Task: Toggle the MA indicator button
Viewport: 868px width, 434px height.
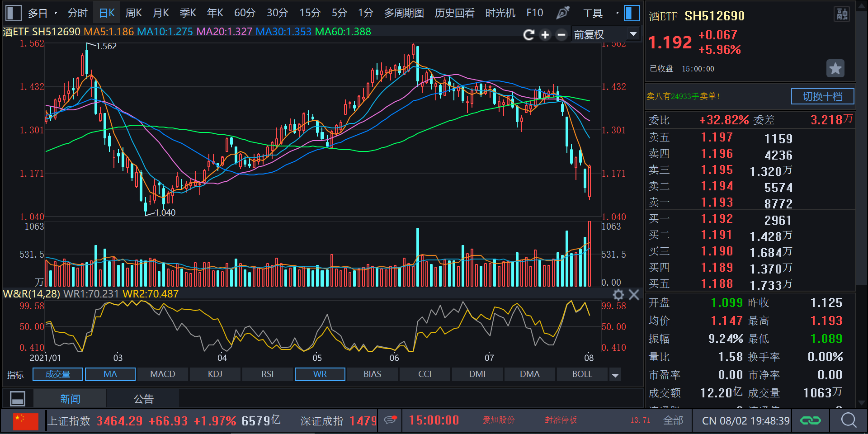Action: tap(110, 374)
